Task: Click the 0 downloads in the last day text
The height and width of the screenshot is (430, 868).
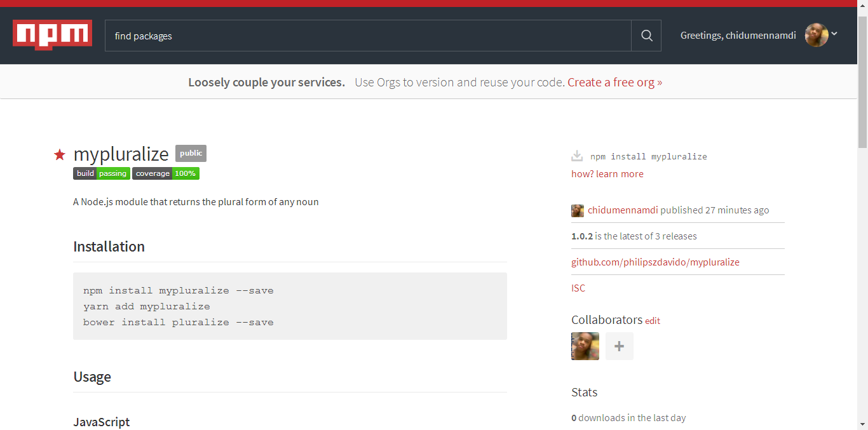Action: [628, 418]
